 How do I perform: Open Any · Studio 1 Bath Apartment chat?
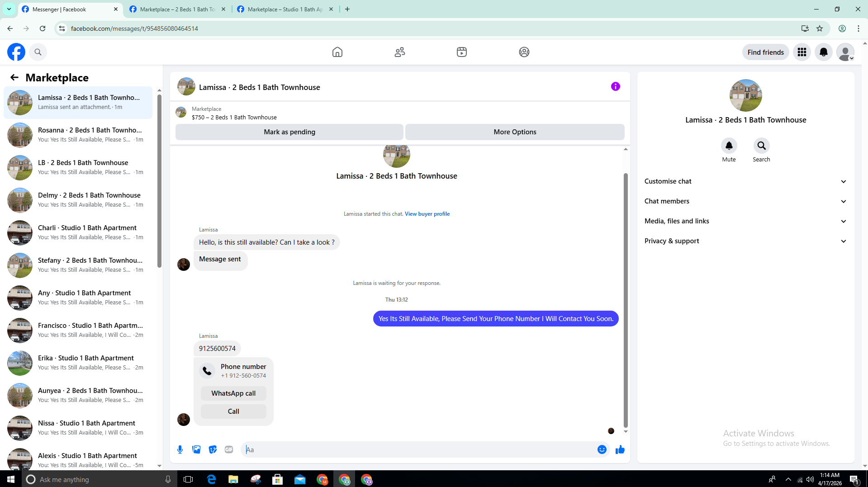click(x=78, y=298)
